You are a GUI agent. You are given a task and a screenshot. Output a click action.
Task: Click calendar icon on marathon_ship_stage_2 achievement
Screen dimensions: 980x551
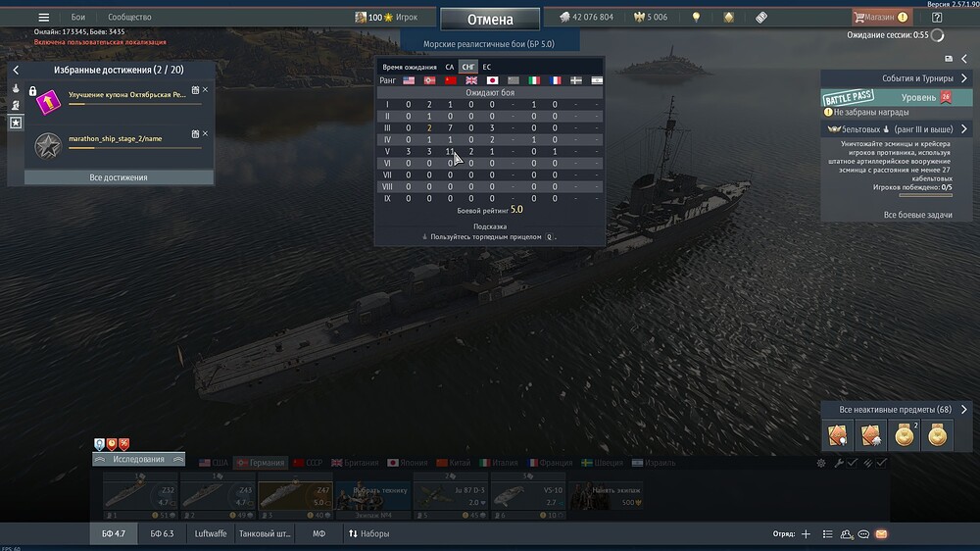(195, 134)
